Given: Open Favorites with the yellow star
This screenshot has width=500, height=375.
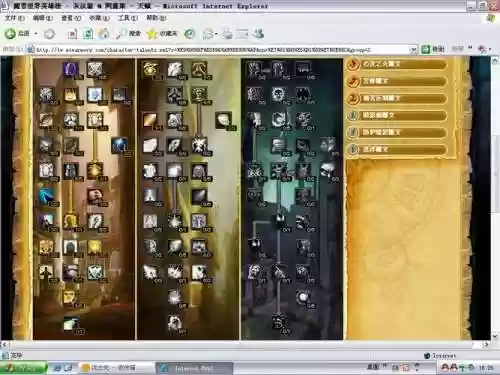Looking at the screenshot, I should 152,33.
